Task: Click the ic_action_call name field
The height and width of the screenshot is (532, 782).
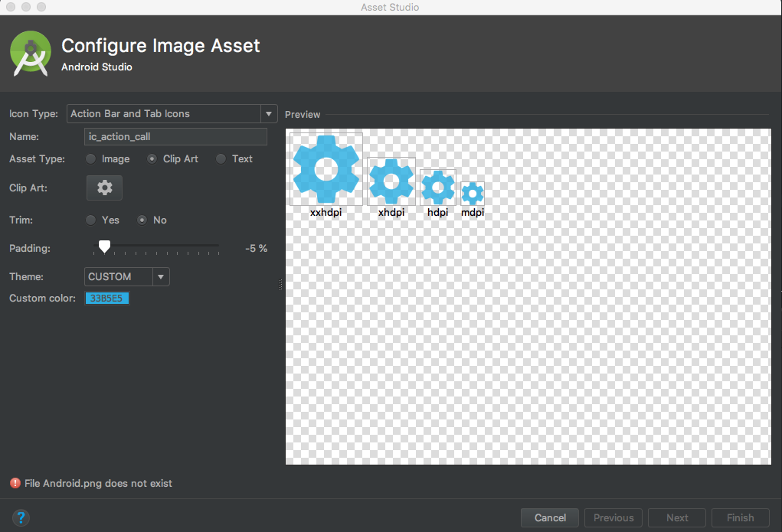Action: point(175,136)
